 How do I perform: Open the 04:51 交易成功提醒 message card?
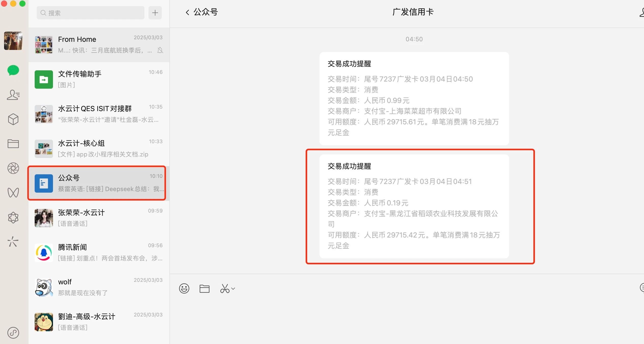coord(414,206)
